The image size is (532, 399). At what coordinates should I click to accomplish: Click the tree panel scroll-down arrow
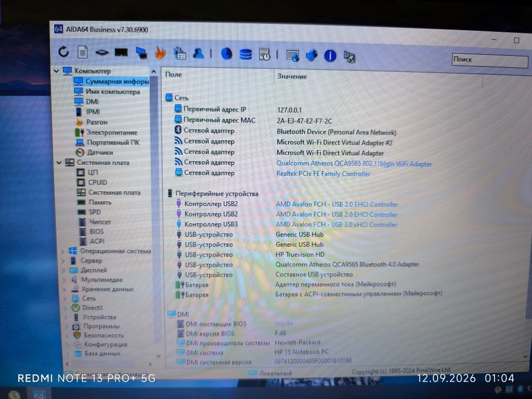pyautogui.click(x=159, y=356)
